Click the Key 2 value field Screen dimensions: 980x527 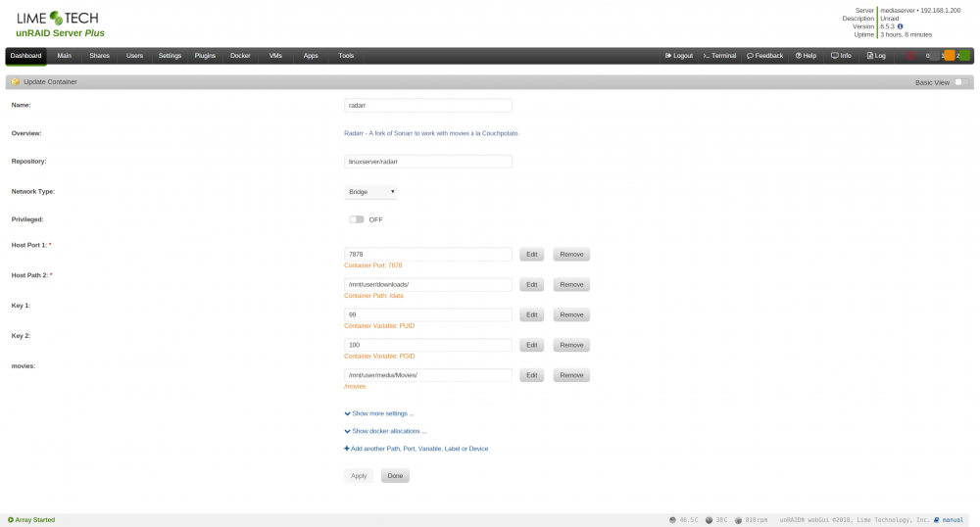[428, 345]
